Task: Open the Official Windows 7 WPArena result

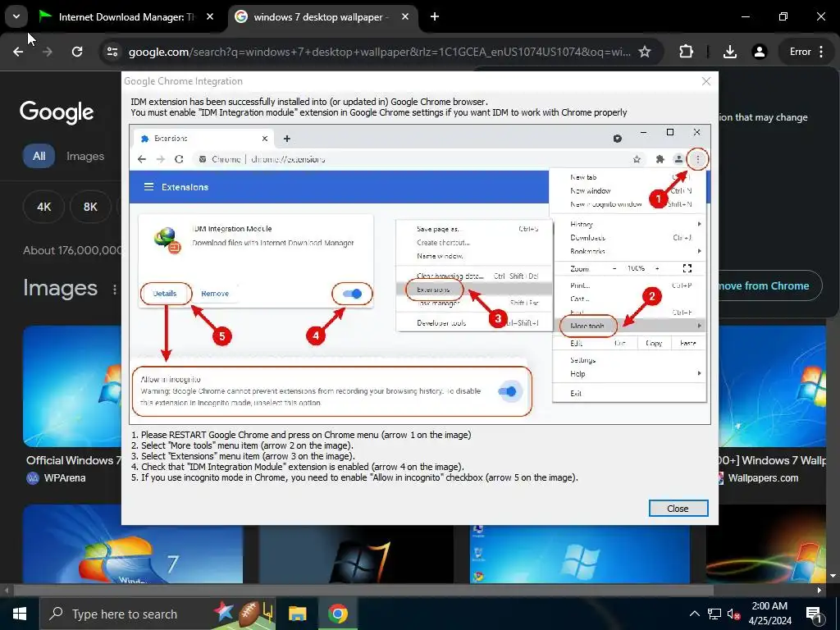Action: (73, 461)
